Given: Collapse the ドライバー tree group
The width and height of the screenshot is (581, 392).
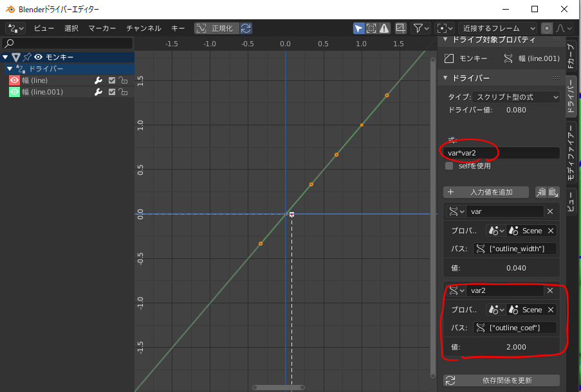Looking at the screenshot, I should 10,69.
